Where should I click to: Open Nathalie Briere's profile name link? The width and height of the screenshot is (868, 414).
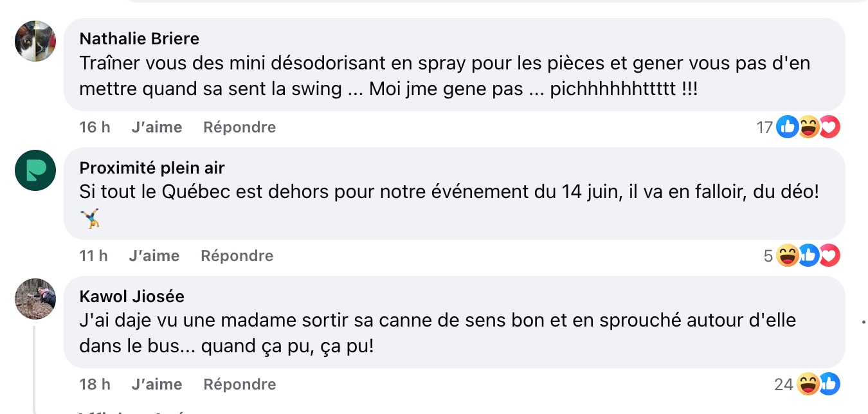[x=140, y=39]
